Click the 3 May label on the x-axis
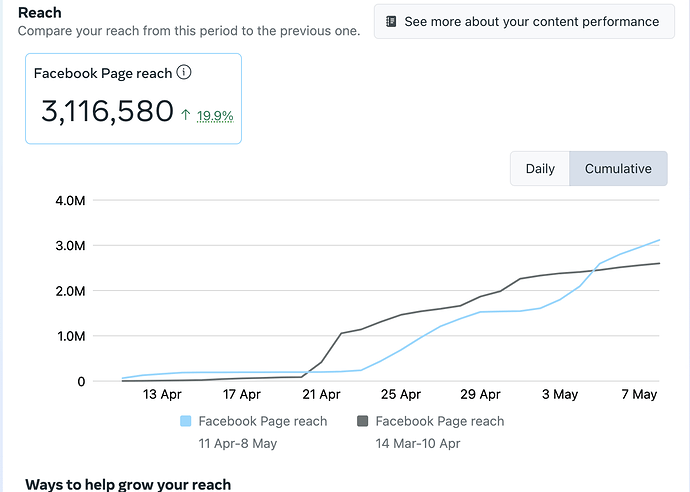The height and width of the screenshot is (492, 690). [x=559, y=395]
